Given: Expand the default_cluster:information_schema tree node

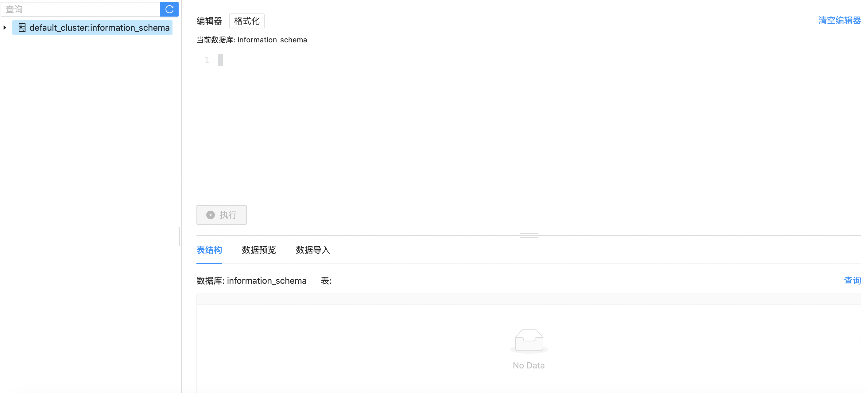Looking at the screenshot, I should (5, 28).
